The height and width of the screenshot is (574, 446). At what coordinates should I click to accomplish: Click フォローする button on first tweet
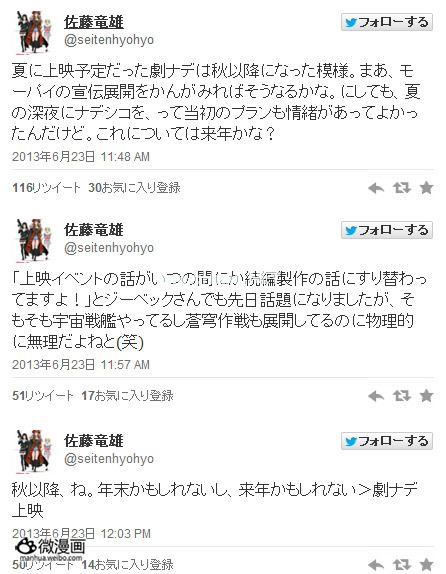click(x=387, y=22)
